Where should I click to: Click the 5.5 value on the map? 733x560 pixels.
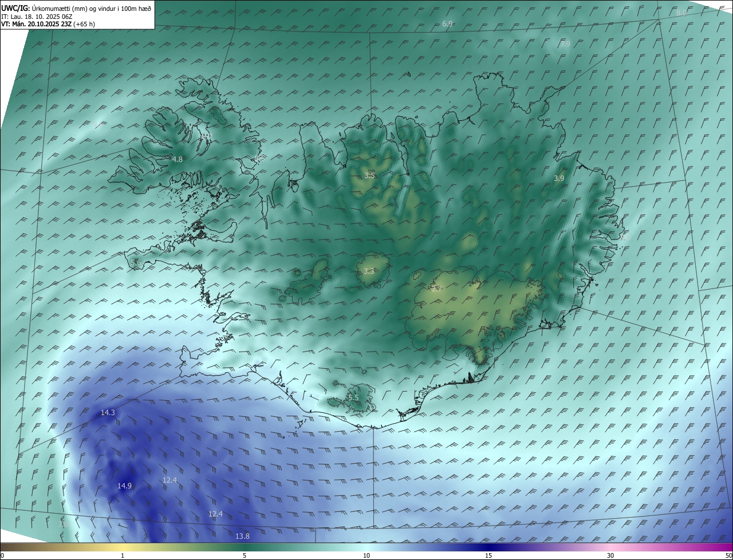[353, 397]
